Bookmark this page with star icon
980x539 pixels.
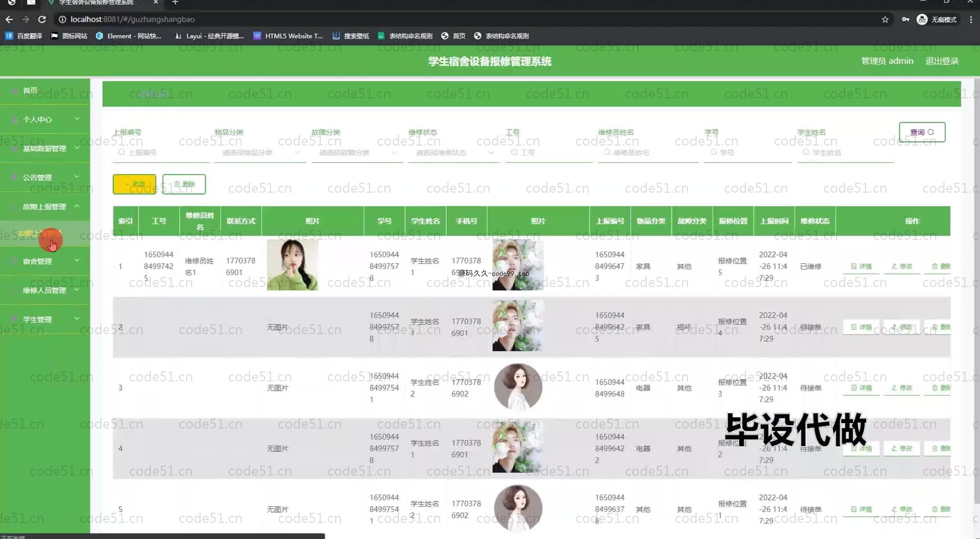pos(885,19)
